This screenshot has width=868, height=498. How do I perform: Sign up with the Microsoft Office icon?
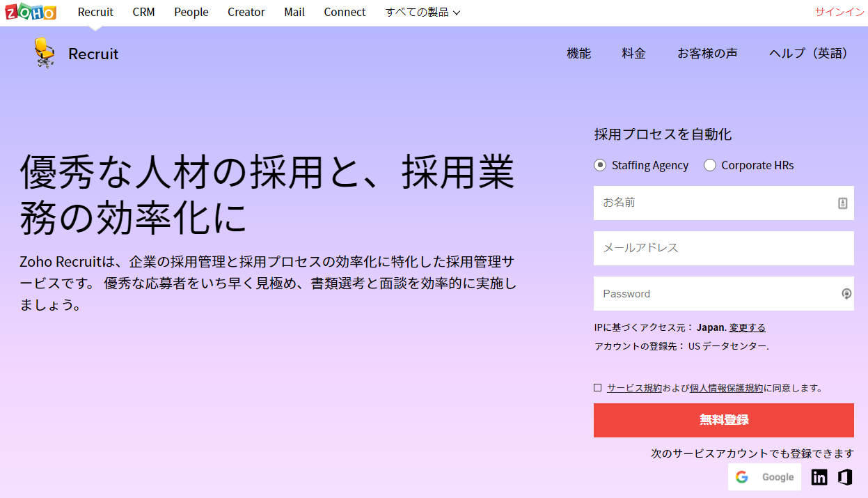(845, 477)
